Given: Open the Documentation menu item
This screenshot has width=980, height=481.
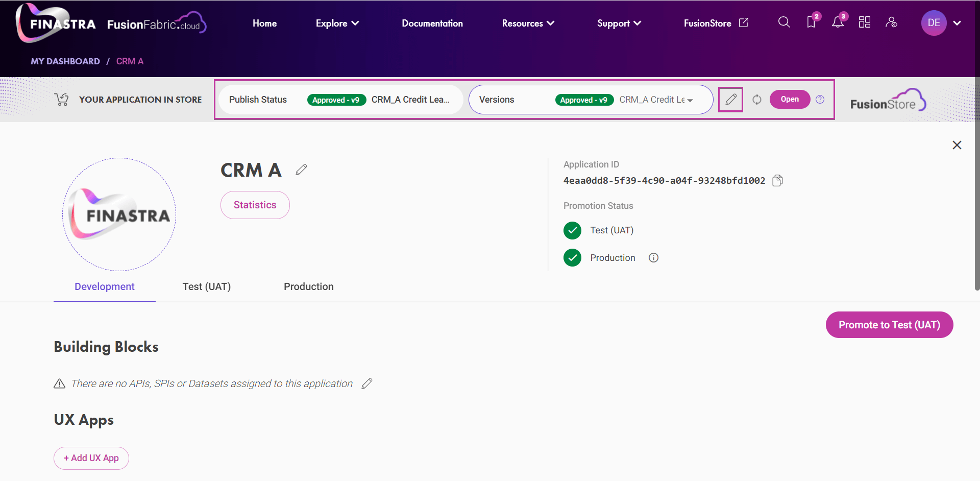Looking at the screenshot, I should click(432, 23).
